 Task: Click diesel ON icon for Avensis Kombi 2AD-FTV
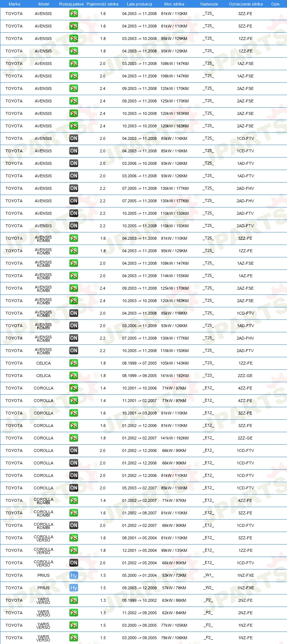point(73,351)
